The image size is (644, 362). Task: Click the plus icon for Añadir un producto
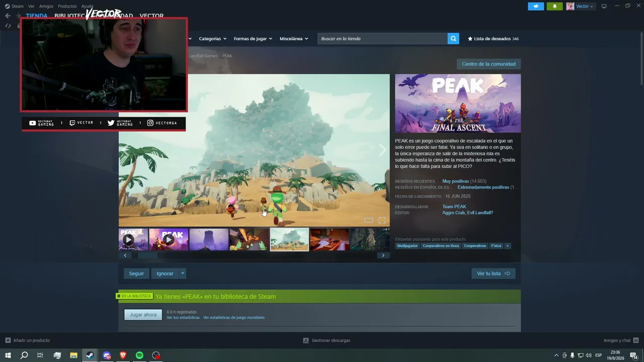click(x=8, y=340)
